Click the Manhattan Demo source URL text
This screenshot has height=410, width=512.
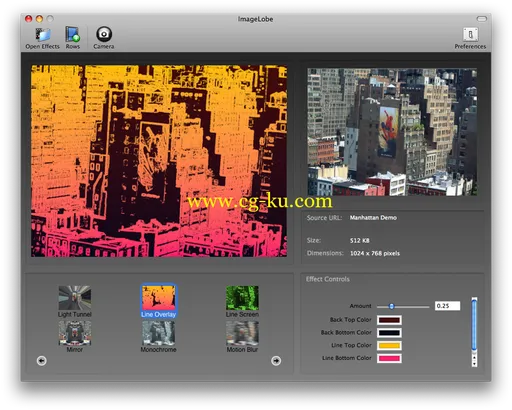[373, 218]
